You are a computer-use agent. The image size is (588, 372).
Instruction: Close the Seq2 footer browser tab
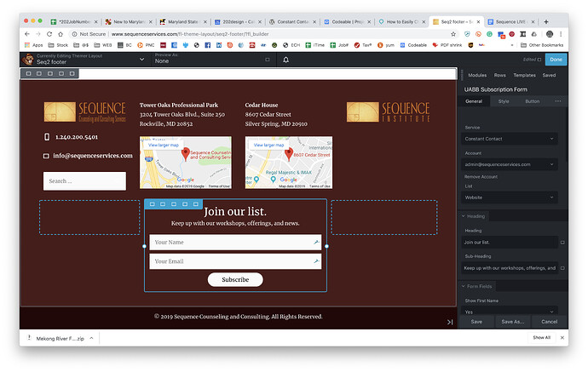[x=478, y=22]
